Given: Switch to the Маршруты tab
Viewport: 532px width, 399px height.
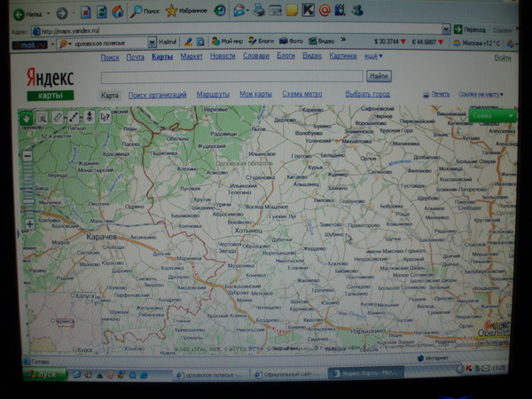Looking at the screenshot, I should point(213,94).
